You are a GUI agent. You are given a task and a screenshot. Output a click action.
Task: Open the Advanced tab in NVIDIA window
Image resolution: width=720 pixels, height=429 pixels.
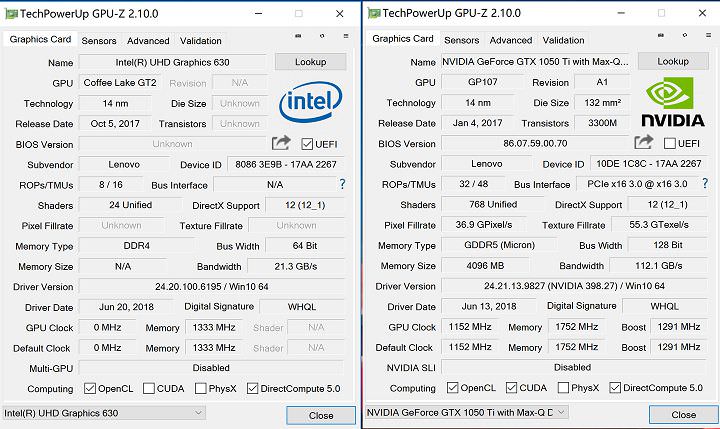[511, 41]
